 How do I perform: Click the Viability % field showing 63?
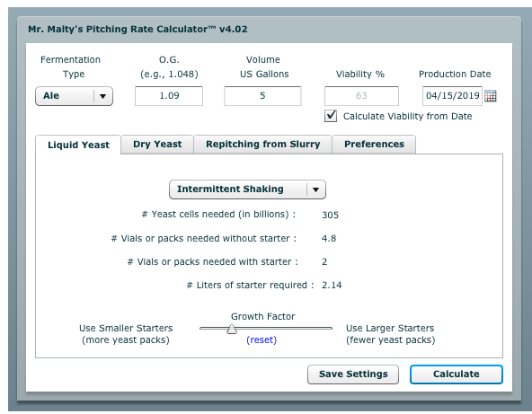click(361, 96)
